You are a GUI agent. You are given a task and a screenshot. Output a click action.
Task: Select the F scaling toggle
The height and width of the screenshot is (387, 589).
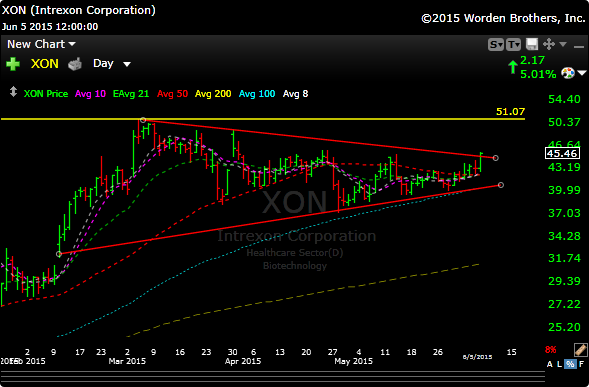581,364
